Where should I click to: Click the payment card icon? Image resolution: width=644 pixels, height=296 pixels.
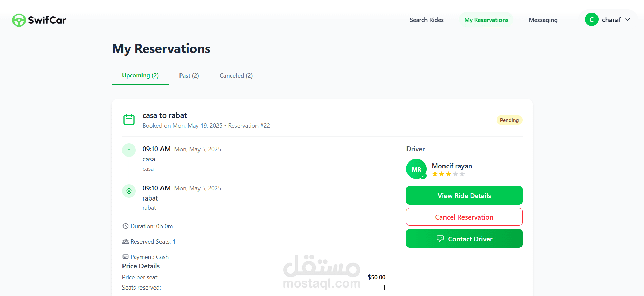(126, 257)
